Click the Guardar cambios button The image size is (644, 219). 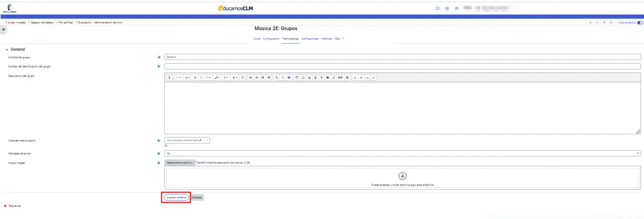pos(176,197)
